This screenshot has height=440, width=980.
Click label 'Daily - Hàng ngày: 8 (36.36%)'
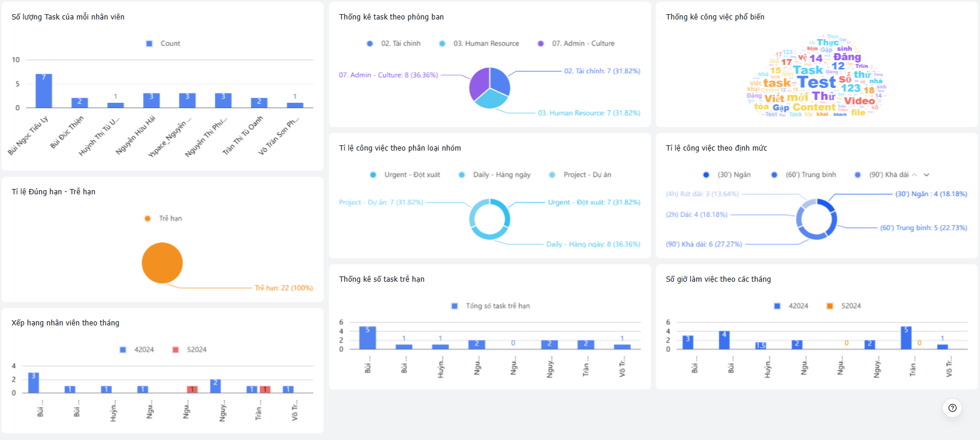click(x=593, y=244)
